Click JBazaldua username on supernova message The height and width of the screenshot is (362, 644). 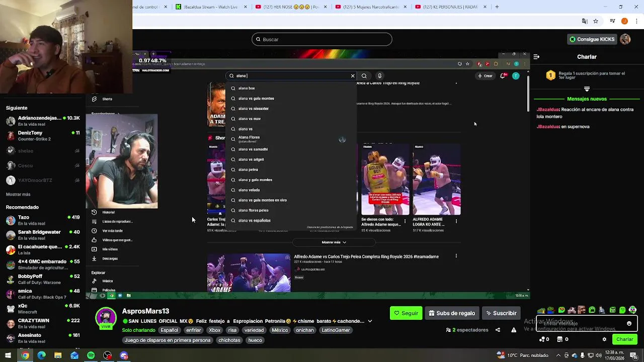click(x=548, y=127)
